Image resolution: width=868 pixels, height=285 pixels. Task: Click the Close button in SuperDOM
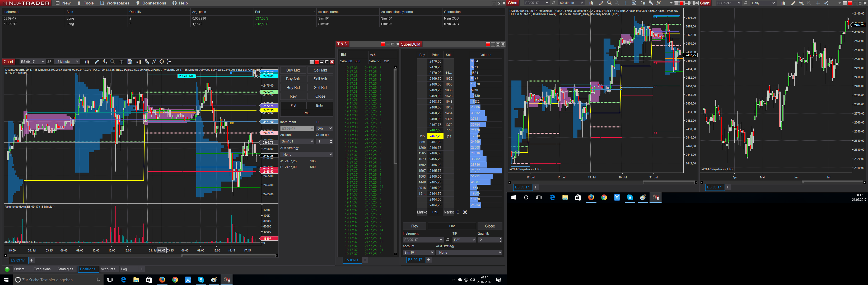[x=489, y=226]
